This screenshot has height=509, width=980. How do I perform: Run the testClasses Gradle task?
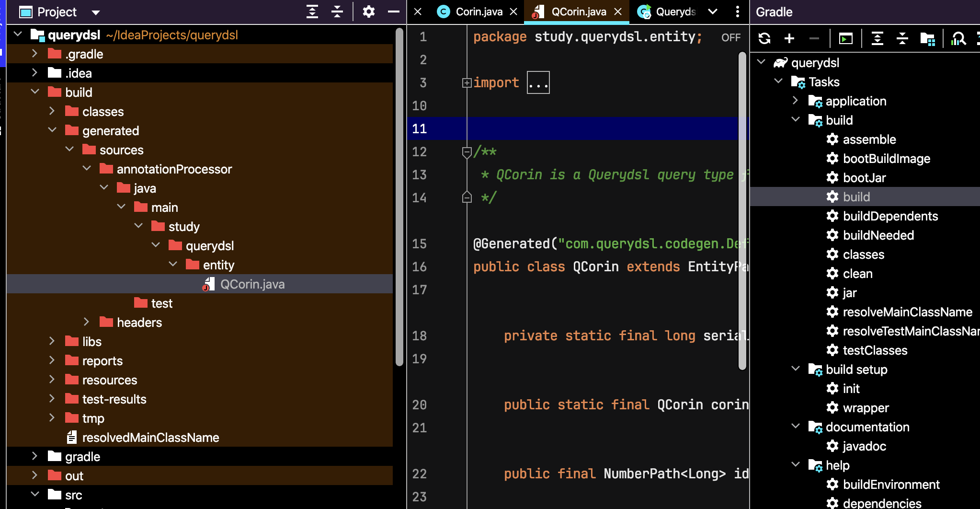[x=875, y=350]
